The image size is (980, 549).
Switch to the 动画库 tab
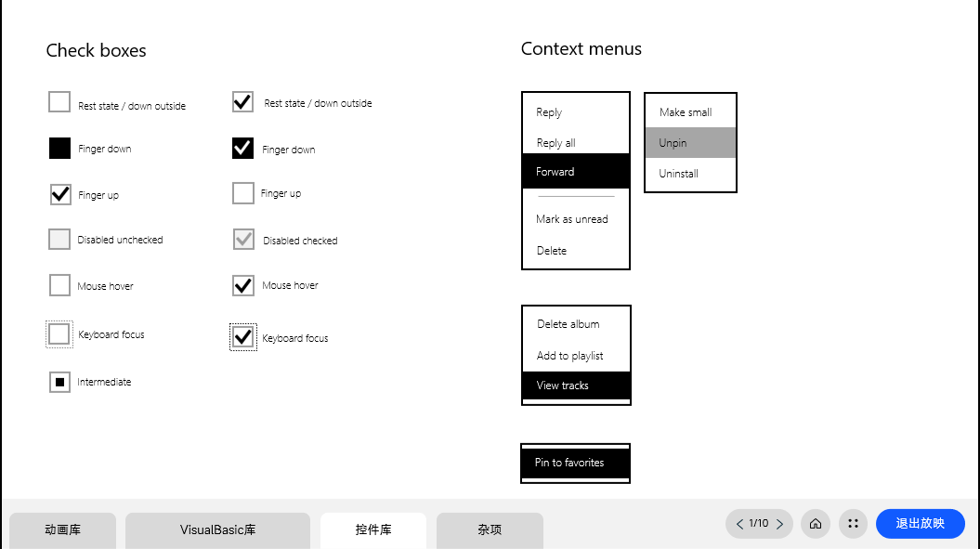pos(62,530)
